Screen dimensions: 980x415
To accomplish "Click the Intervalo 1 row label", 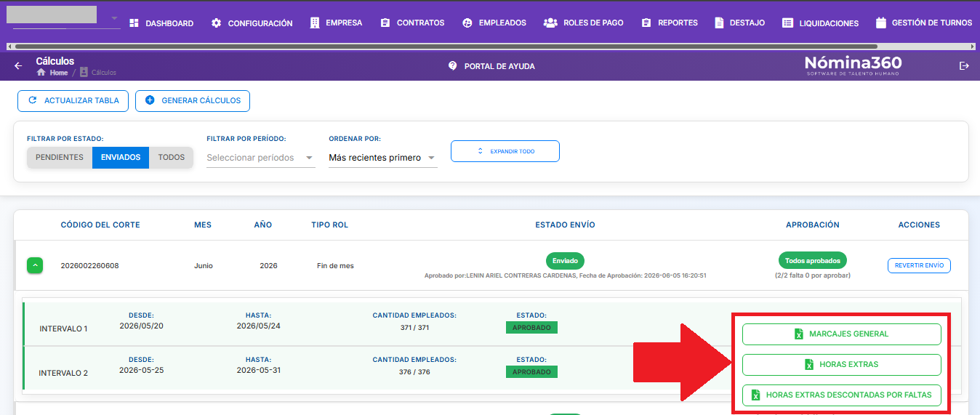I will click(x=63, y=329).
